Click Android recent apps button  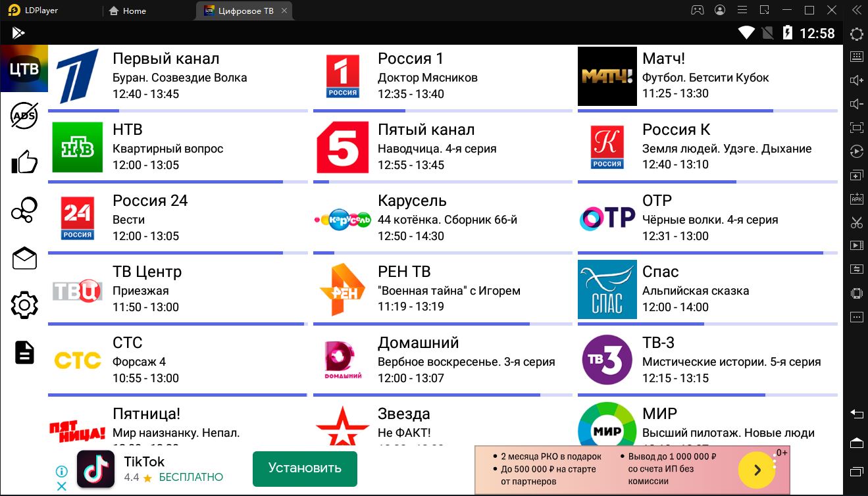point(856,472)
